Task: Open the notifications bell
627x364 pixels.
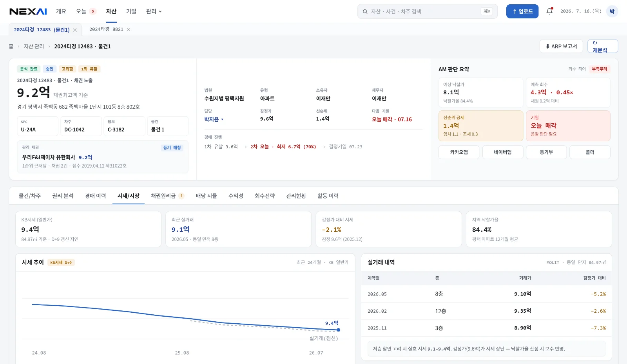Action: point(549,11)
